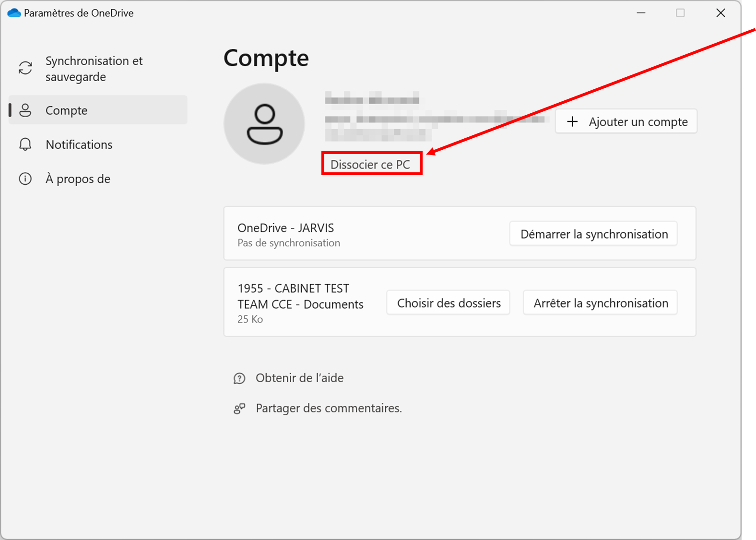
Task: Click the 25 Ko size label
Action: pyautogui.click(x=250, y=319)
